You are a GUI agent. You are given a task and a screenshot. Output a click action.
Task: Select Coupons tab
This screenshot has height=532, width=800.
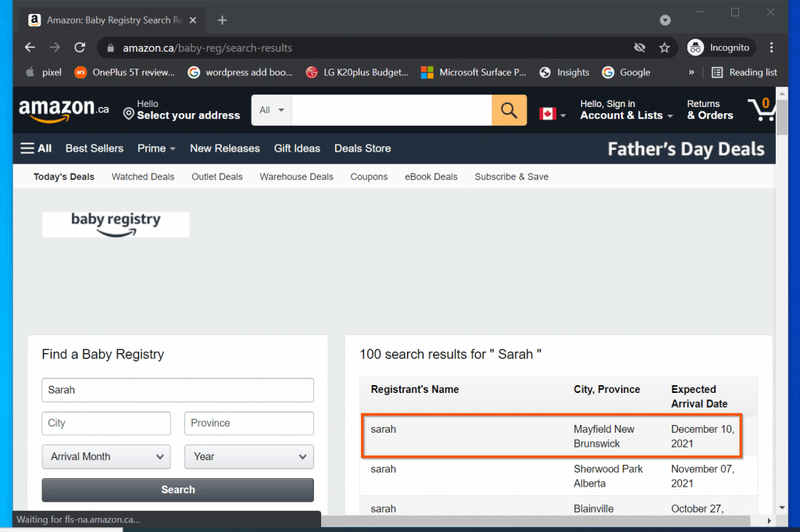pos(369,177)
